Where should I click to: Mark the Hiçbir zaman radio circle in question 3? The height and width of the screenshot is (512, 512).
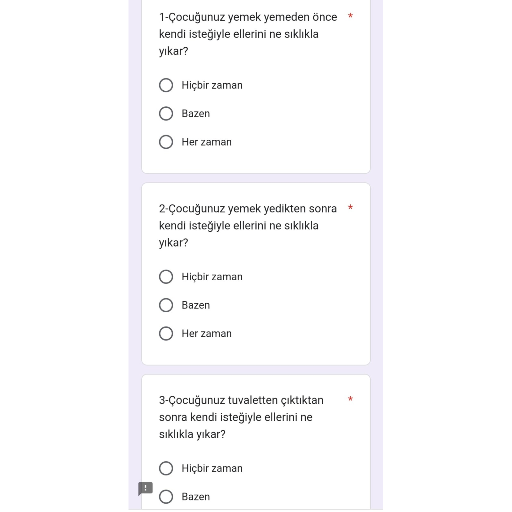coord(166,468)
